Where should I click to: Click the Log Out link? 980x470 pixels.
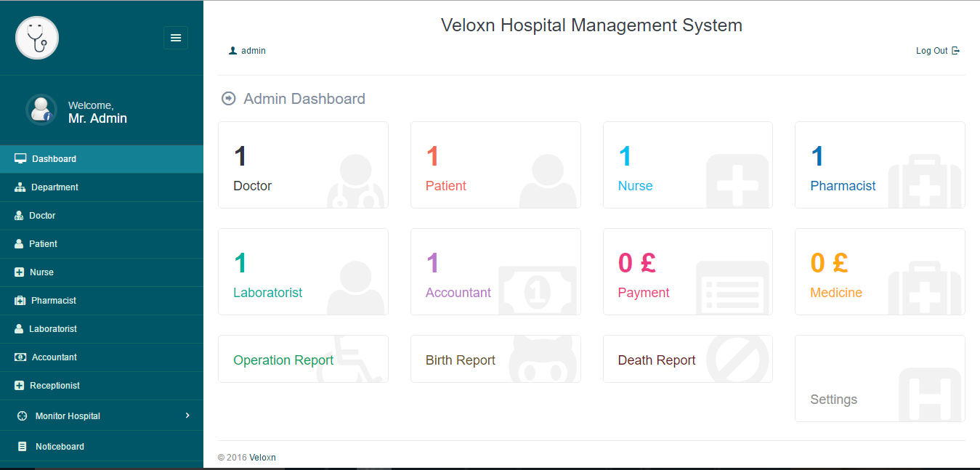click(x=931, y=51)
